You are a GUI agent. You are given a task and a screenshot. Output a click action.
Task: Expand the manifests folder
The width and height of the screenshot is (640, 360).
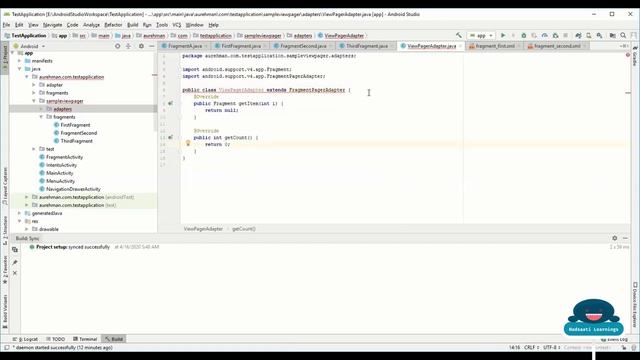click(x=20, y=61)
